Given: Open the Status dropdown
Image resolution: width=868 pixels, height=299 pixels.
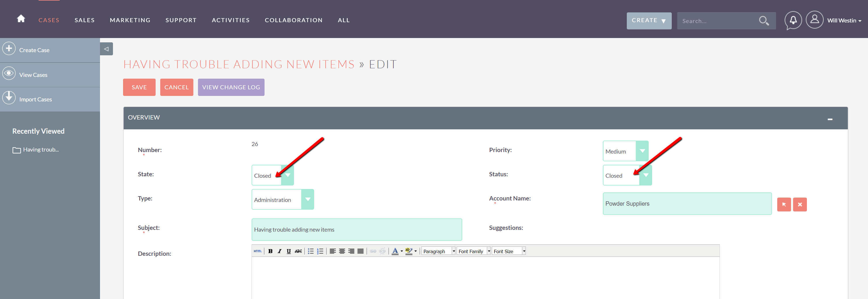Looking at the screenshot, I should click(x=627, y=175).
